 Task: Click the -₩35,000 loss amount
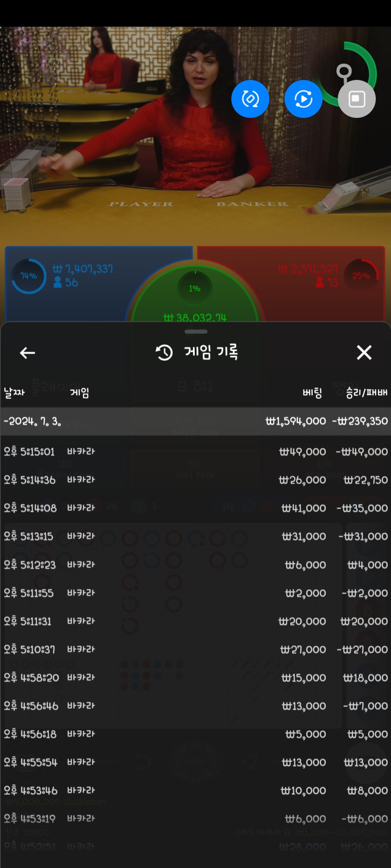[x=362, y=508]
